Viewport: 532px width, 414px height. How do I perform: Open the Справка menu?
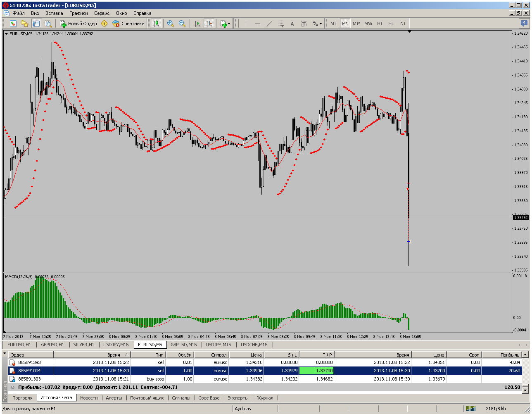(142, 13)
